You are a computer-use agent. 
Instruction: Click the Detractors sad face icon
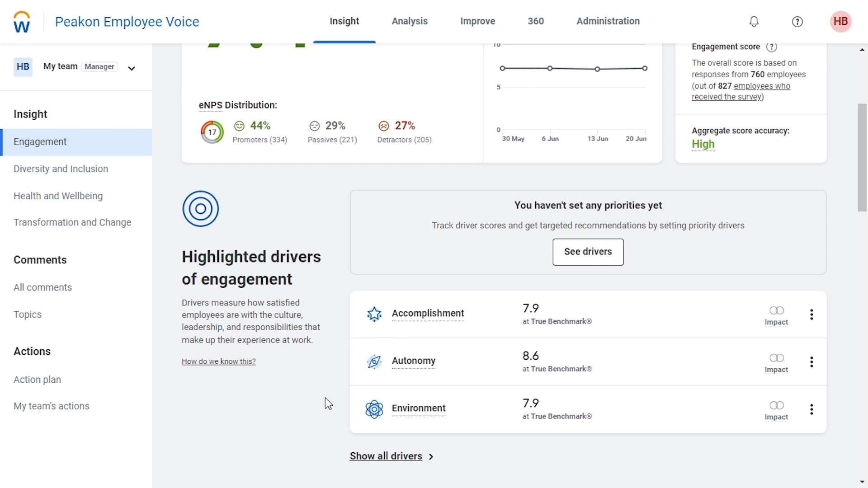(x=383, y=126)
